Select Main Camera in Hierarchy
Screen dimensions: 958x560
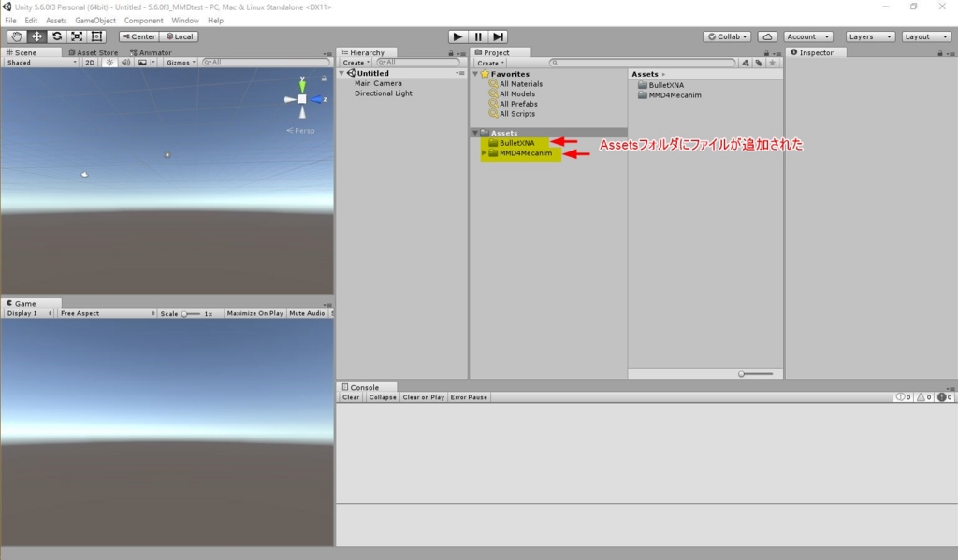[378, 83]
